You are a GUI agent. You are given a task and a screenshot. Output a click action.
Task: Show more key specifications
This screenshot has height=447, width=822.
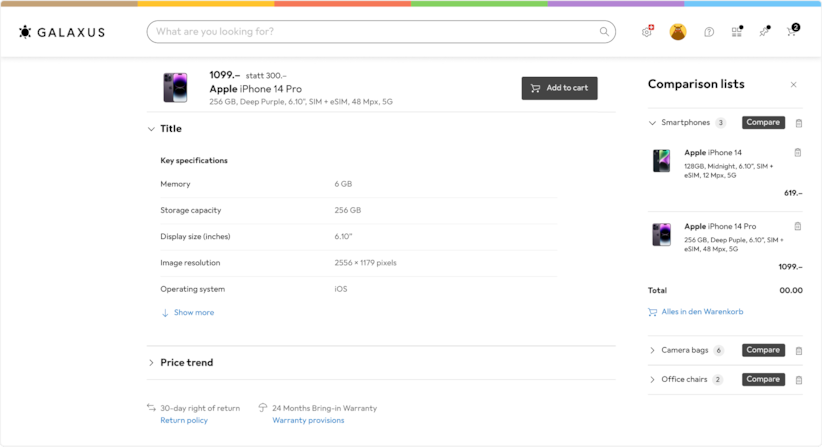(187, 312)
